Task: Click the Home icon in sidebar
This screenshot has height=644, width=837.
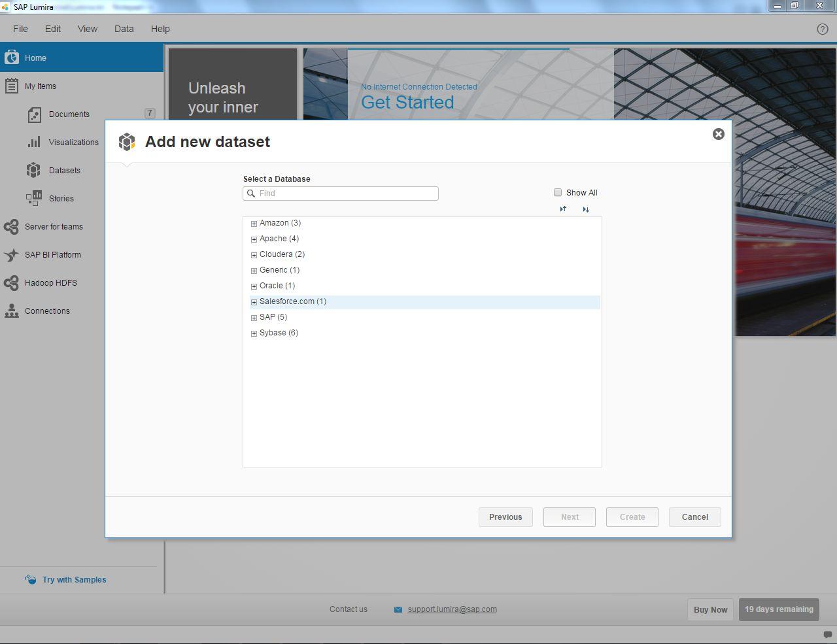Action: pyautogui.click(x=11, y=58)
